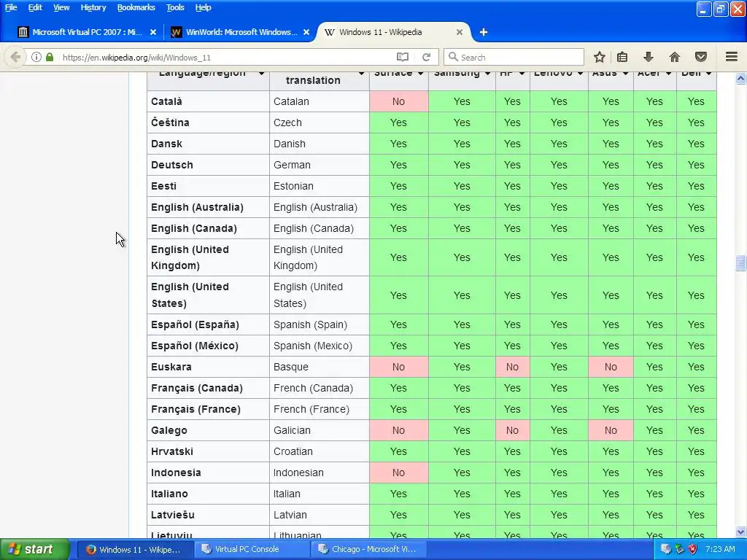747x560 pixels.
Task: Click the WinWorld tab favicon
Action: click(x=176, y=32)
